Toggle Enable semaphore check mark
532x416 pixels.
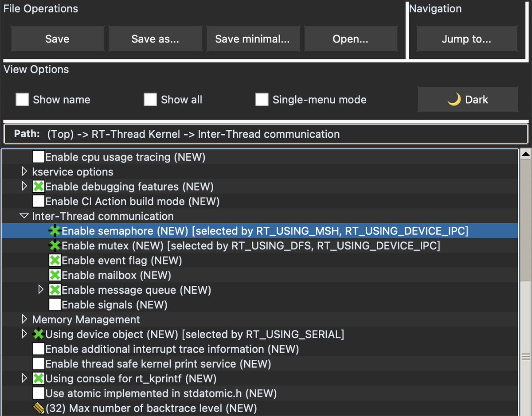(55, 231)
